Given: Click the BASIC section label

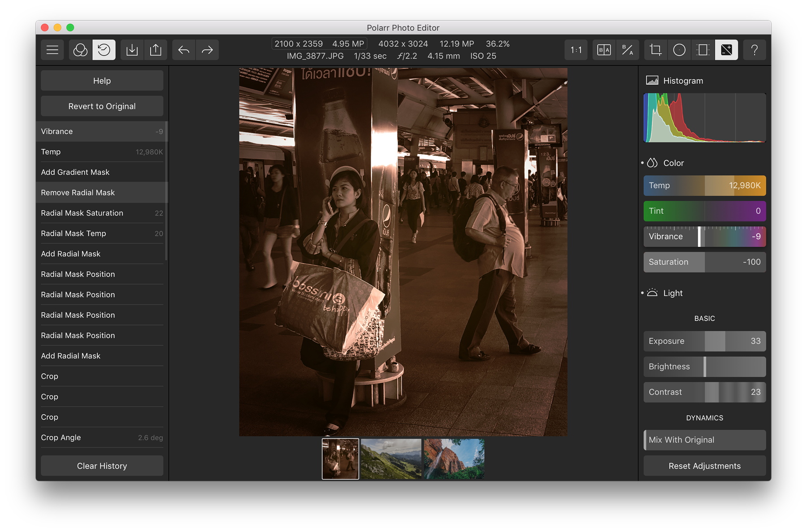Looking at the screenshot, I should (705, 318).
